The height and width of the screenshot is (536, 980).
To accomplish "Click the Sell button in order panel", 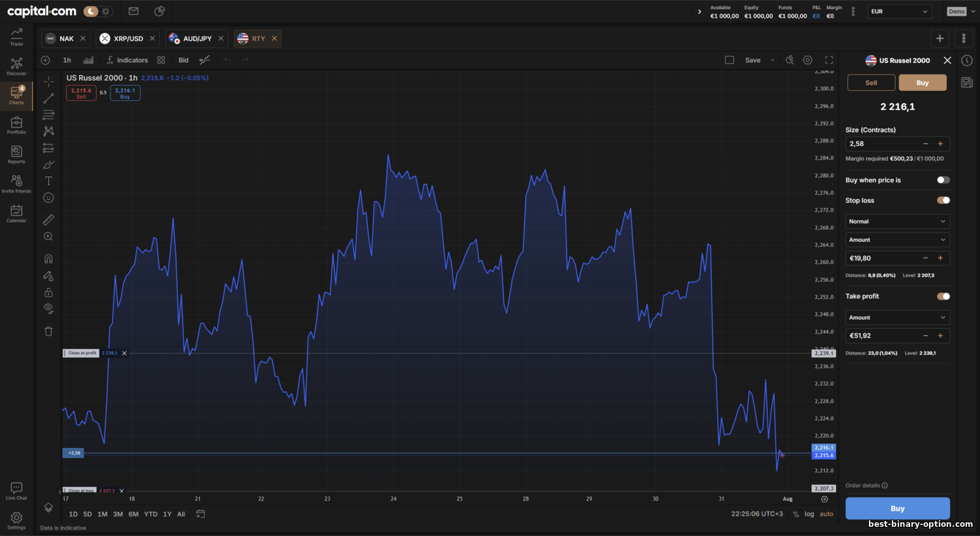I will (871, 83).
